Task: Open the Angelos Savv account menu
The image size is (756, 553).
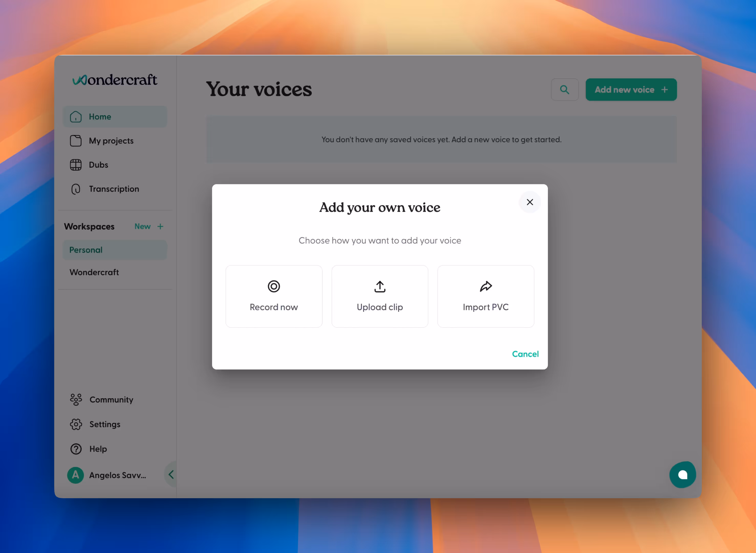Action: click(x=107, y=475)
